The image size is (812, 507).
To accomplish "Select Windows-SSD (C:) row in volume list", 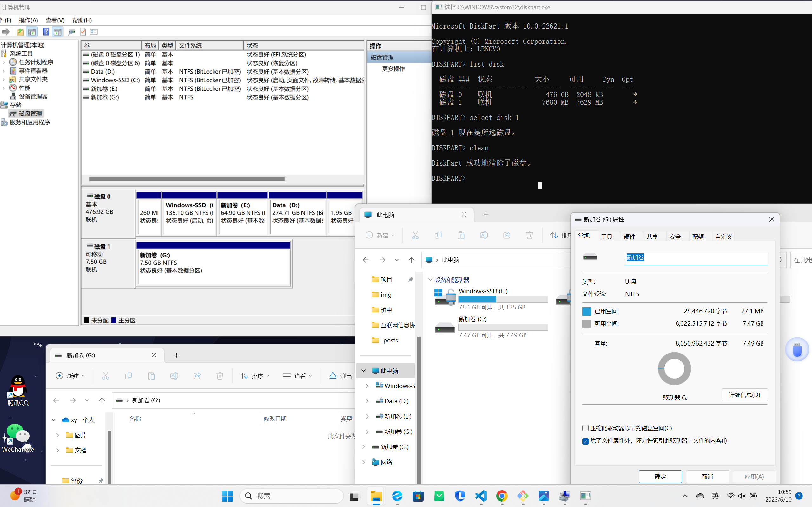I will point(223,80).
